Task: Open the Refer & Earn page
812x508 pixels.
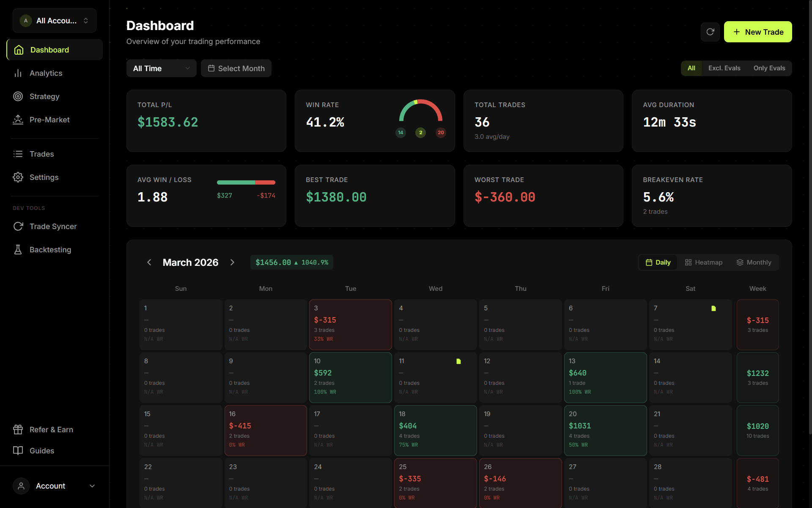Action: click(51, 429)
